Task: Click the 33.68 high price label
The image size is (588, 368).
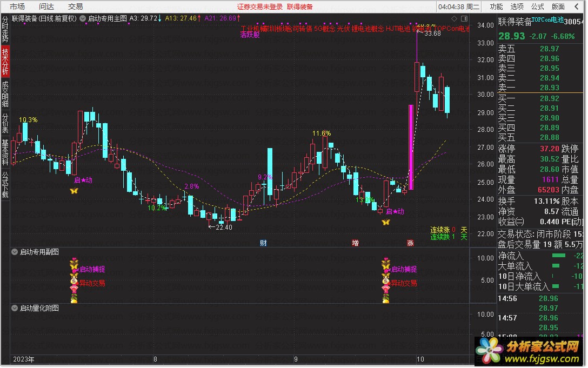Action: coord(432,34)
